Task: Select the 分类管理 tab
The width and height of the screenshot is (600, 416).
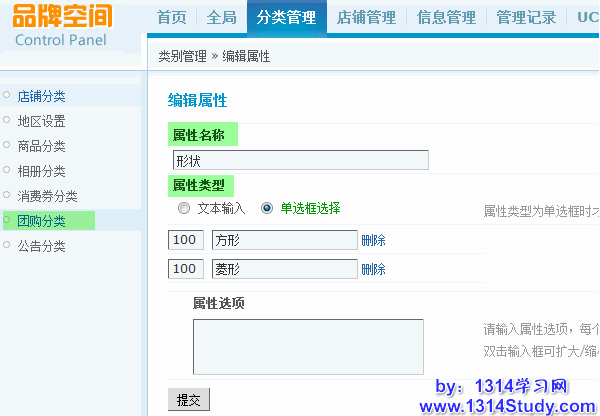Action: click(285, 17)
